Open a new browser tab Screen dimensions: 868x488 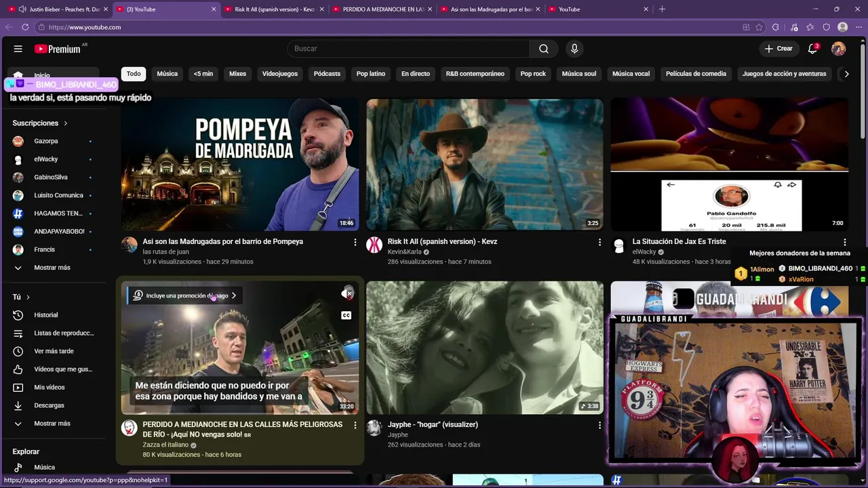662,9
